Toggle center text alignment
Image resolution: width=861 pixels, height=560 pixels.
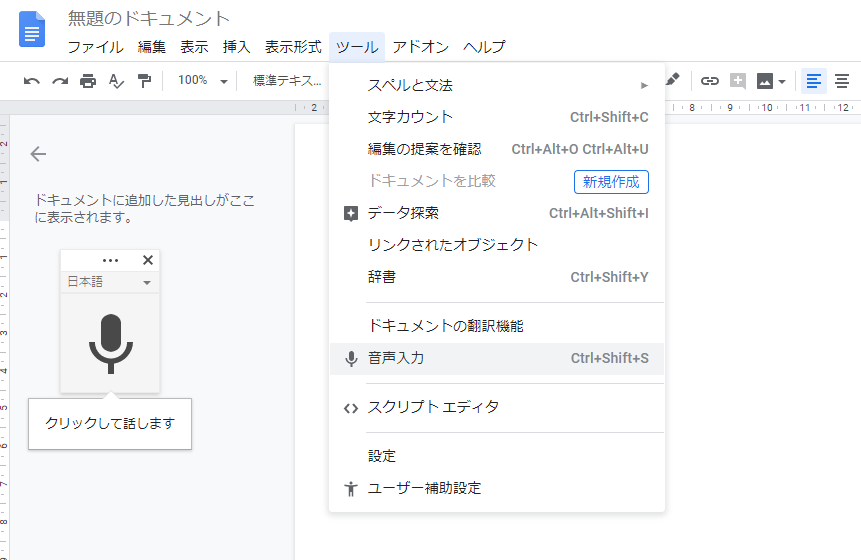[x=842, y=81]
